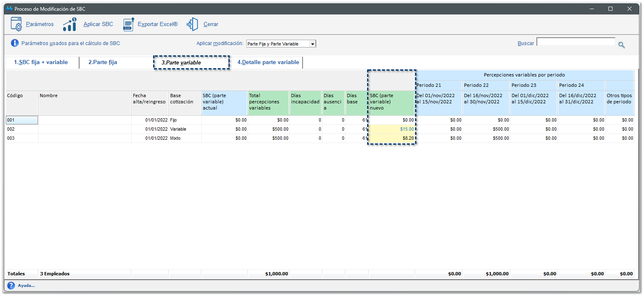Select the 4.Detalle parte variable tab
The height and width of the screenshot is (296, 644).
tap(268, 62)
